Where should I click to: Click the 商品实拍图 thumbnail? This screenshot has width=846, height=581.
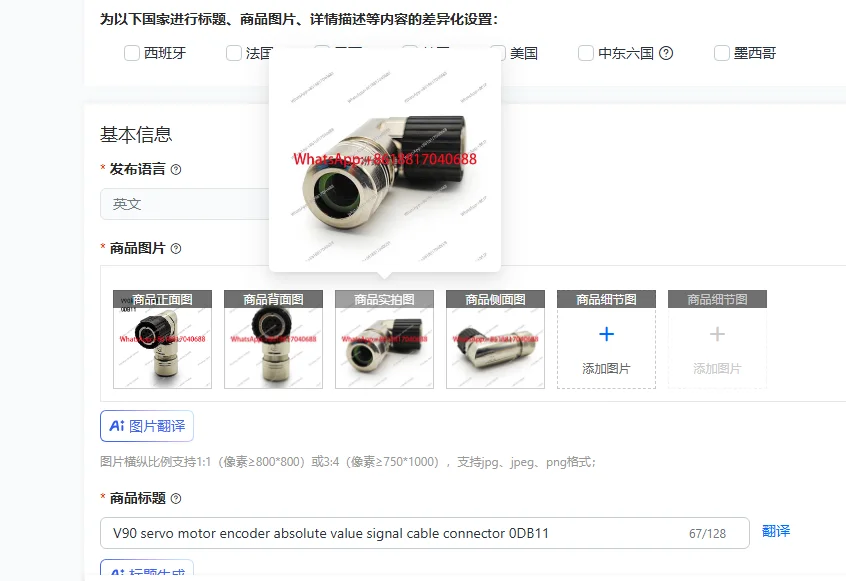[x=384, y=339]
